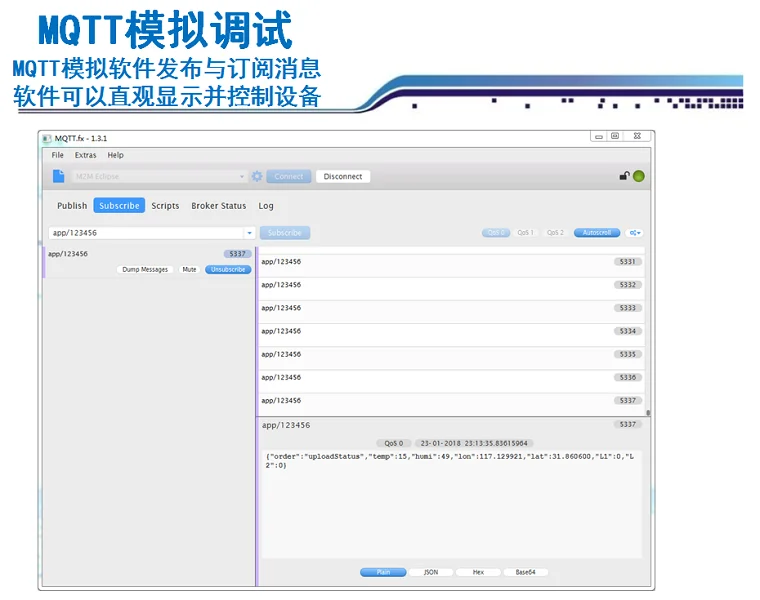Select message number 5333
Screen dimensions: 760x600
pyautogui.click(x=451, y=312)
